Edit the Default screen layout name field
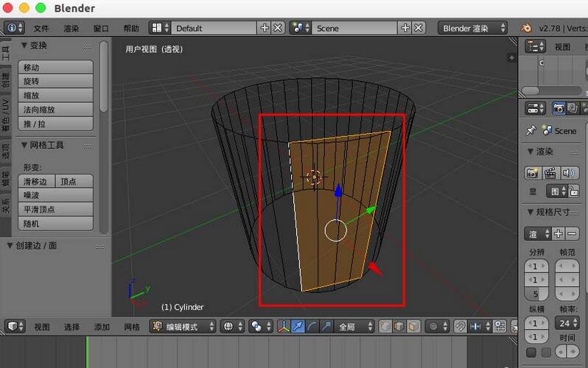 pos(214,28)
